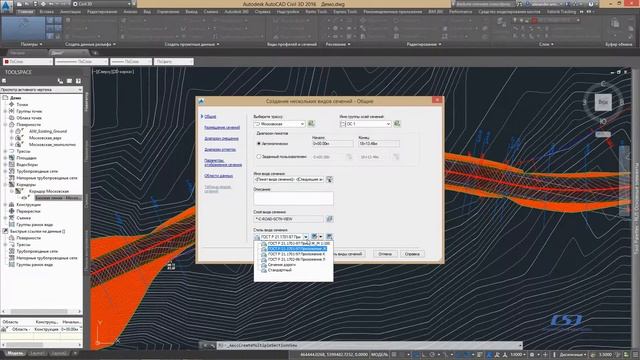Switch to Express Tools ribbon tab
Screen dimensions: 640x360
coord(345,12)
